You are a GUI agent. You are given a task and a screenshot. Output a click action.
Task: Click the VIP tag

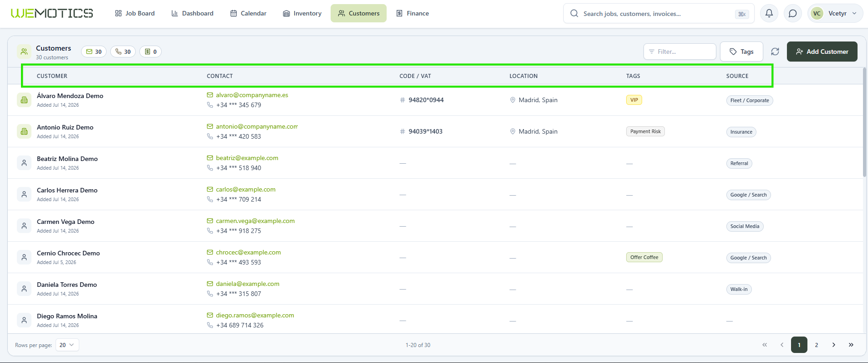(x=634, y=100)
